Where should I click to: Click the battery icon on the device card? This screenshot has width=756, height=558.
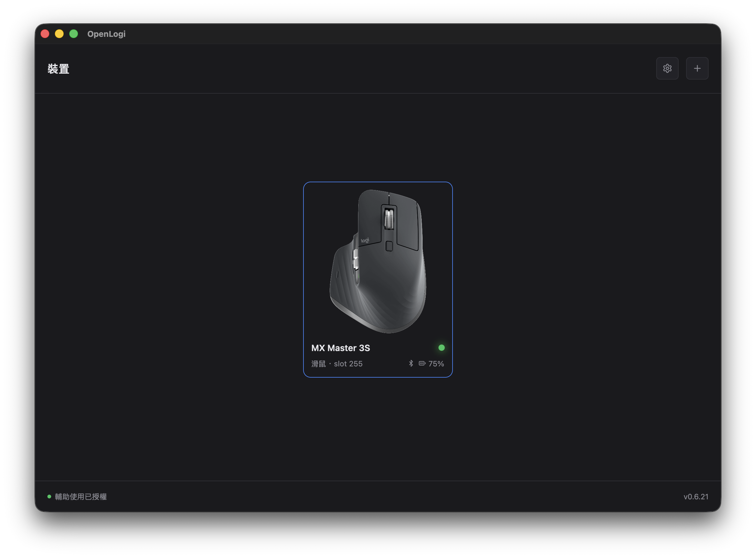(422, 364)
